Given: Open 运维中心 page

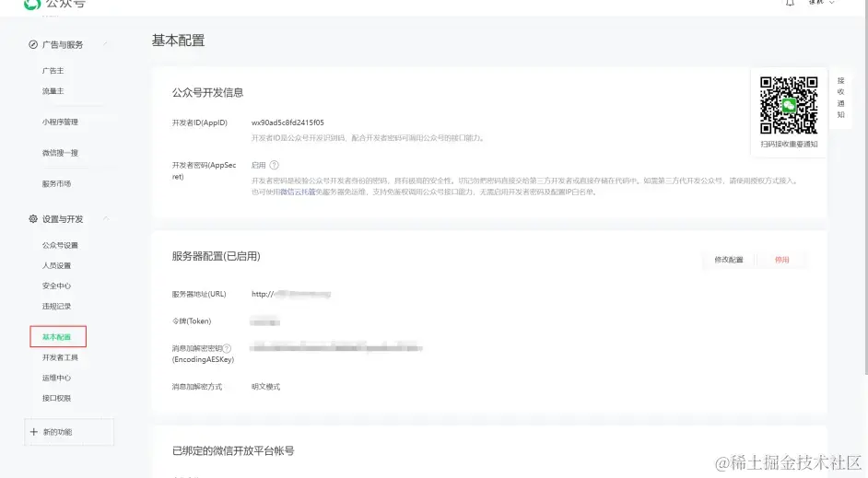Looking at the screenshot, I should click(x=56, y=378).
